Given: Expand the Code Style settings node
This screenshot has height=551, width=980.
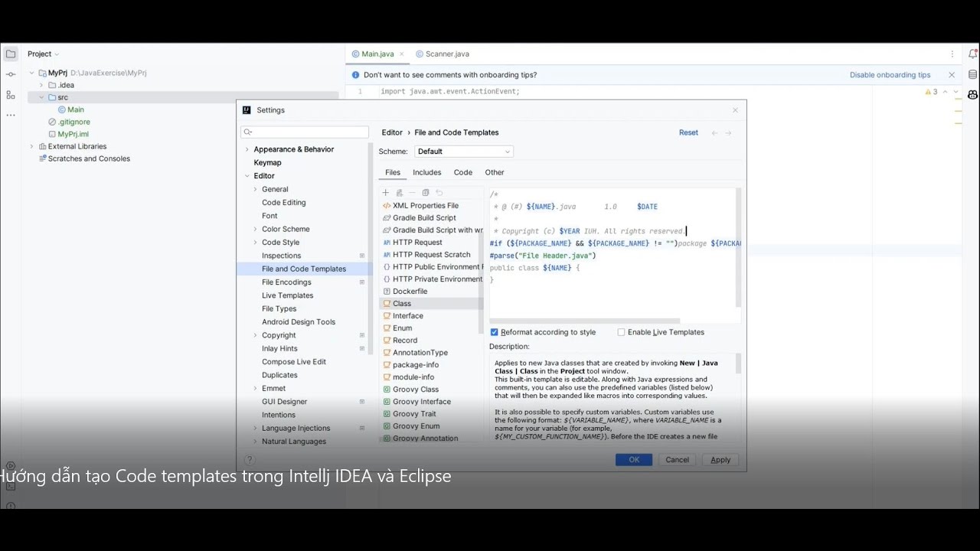Looking at the screenshot, I should (x=256, y=243).
